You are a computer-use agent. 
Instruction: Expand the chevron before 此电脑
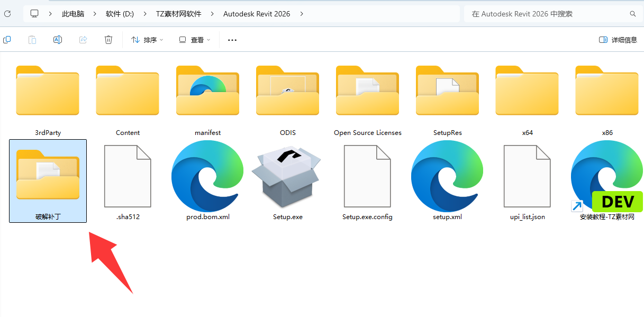tap(51, 14)
